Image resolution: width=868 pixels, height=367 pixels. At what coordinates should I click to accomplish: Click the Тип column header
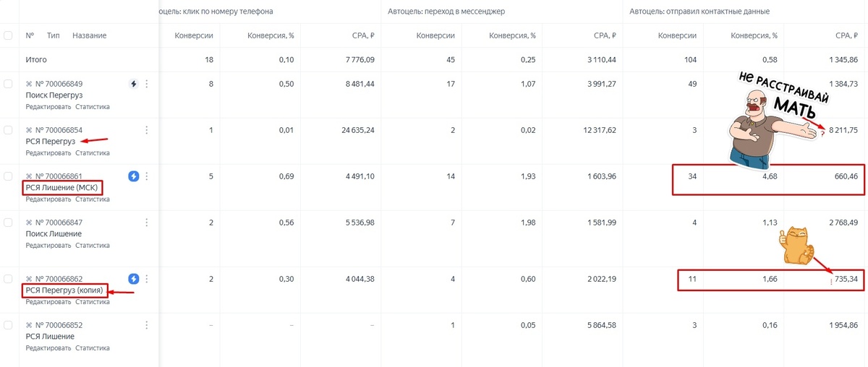pos(54,35)
